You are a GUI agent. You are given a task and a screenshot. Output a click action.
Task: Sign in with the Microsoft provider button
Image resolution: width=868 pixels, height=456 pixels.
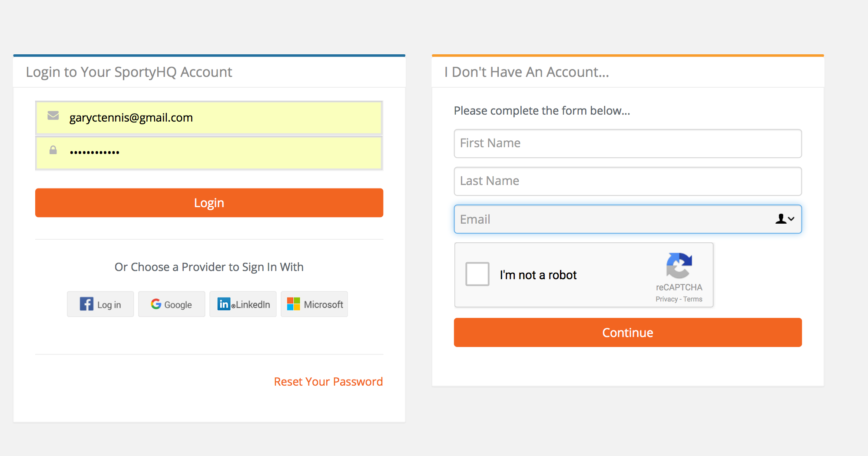click(x=314, y=304)
